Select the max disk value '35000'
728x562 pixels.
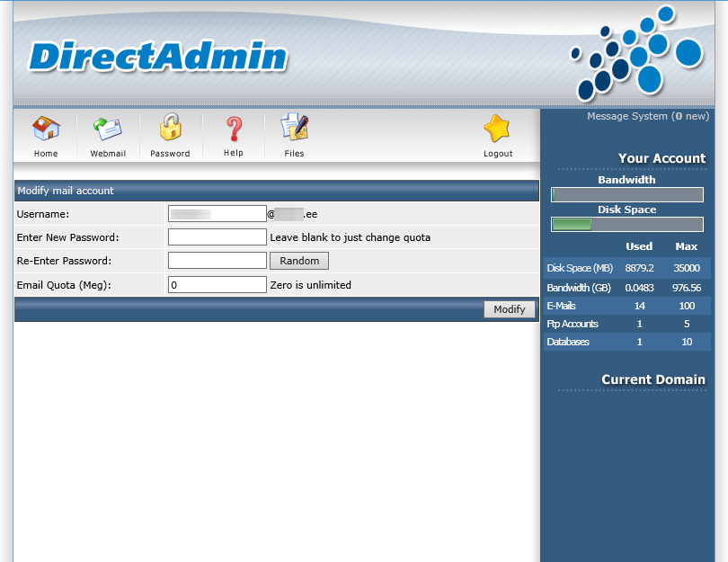(x=687, y=268)
